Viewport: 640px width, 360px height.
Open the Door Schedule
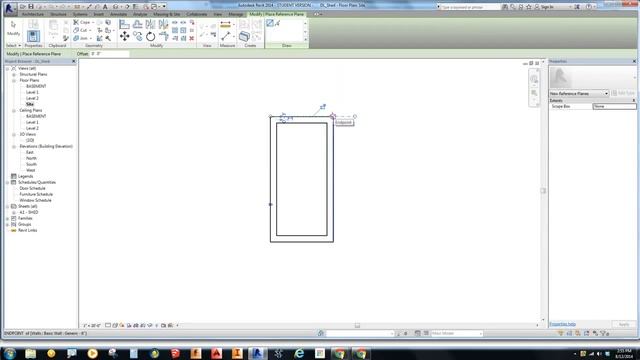tap(32, 188)
